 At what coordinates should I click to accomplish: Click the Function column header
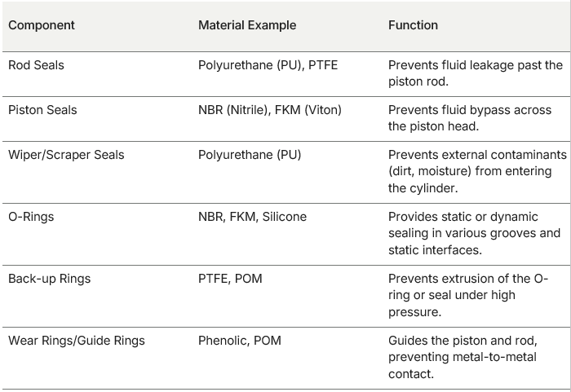tap(413, 25)
